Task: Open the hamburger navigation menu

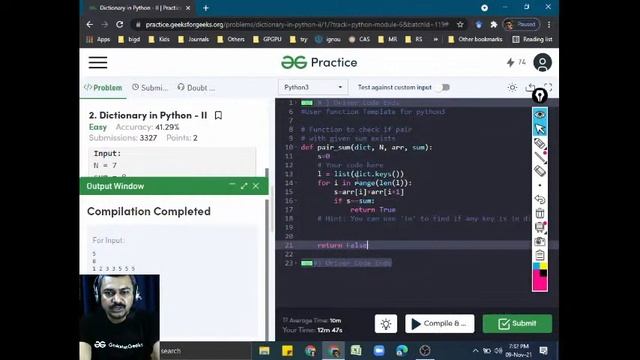Action: (x=98, y=62)
